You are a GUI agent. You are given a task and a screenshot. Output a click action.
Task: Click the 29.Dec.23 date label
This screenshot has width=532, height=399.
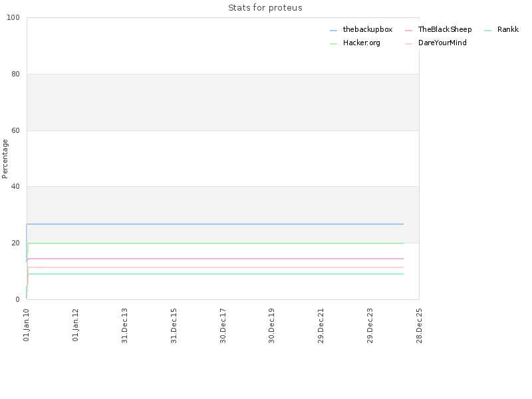(370, 325)
